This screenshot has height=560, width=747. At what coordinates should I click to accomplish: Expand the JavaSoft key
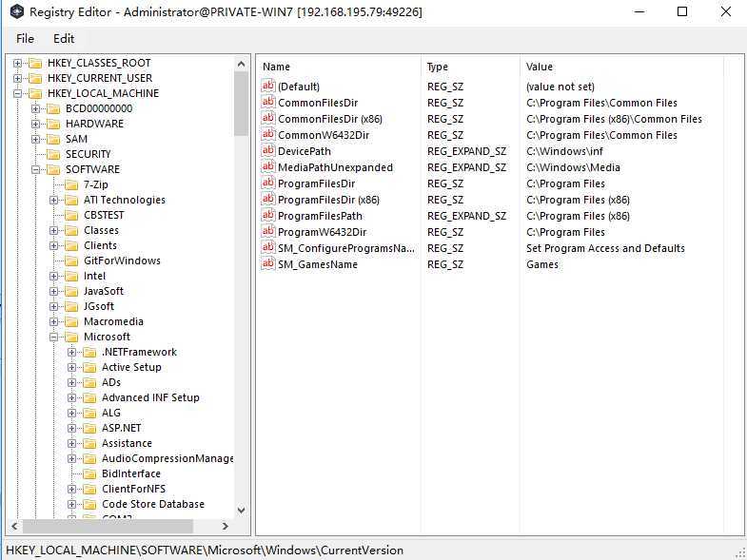click(x=53, y=292)
